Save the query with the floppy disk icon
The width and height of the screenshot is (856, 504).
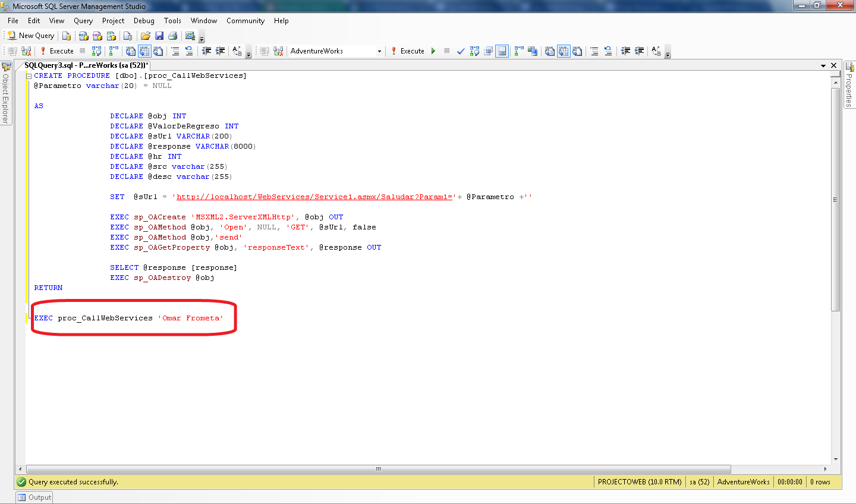pyautogui.click(x=159, y=36)
